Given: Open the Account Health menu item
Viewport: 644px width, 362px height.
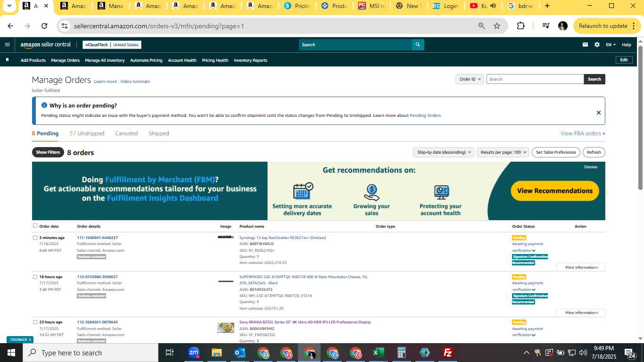Looking at the screenshot, I should click(x=182, y=60).
